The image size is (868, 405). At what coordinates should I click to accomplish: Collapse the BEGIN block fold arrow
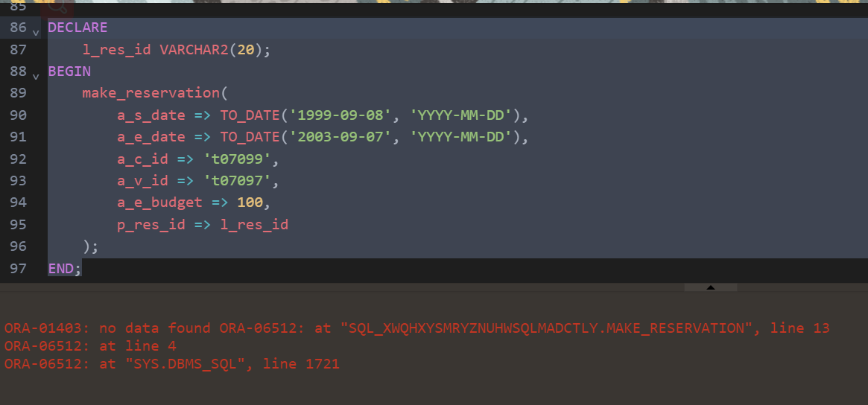(x=36, y=77)
